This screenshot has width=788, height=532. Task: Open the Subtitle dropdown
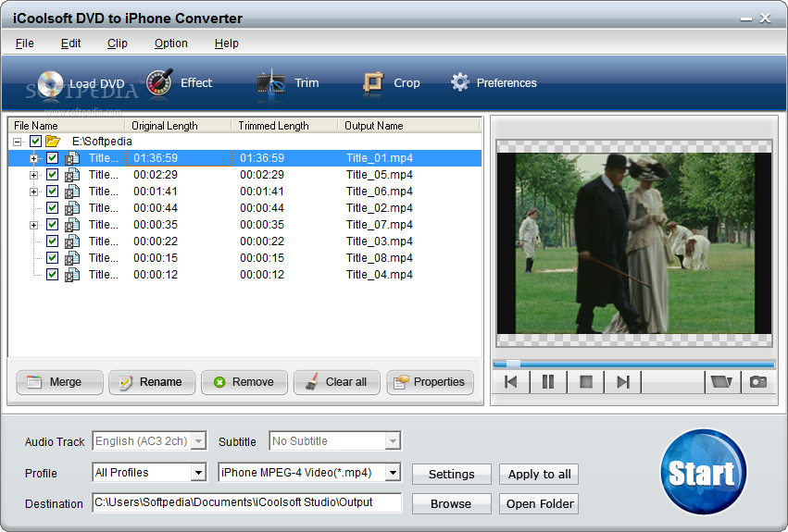(393, 441)
